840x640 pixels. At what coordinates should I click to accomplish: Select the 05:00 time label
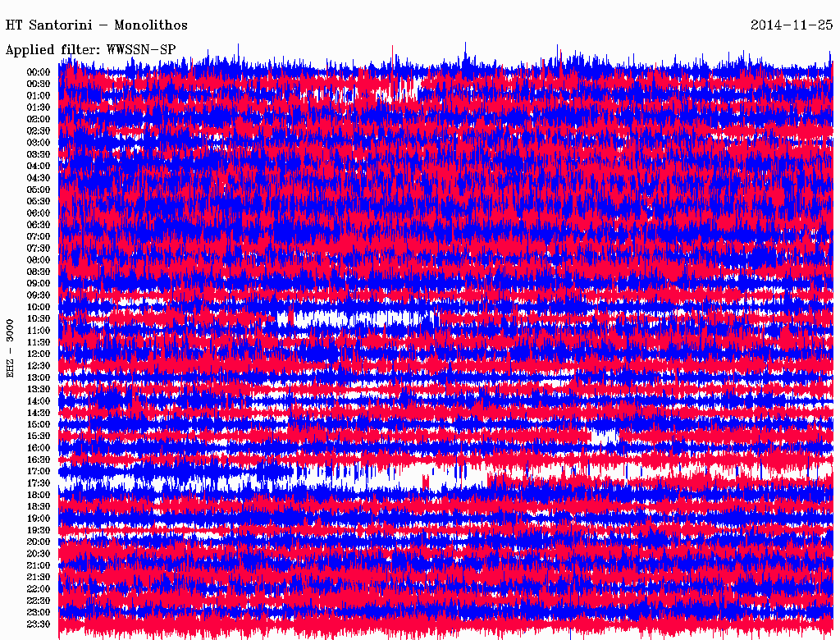coord(39,190)
